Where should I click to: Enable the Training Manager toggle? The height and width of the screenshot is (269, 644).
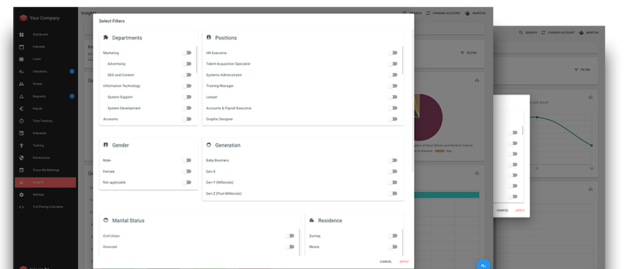pos(393,85)
